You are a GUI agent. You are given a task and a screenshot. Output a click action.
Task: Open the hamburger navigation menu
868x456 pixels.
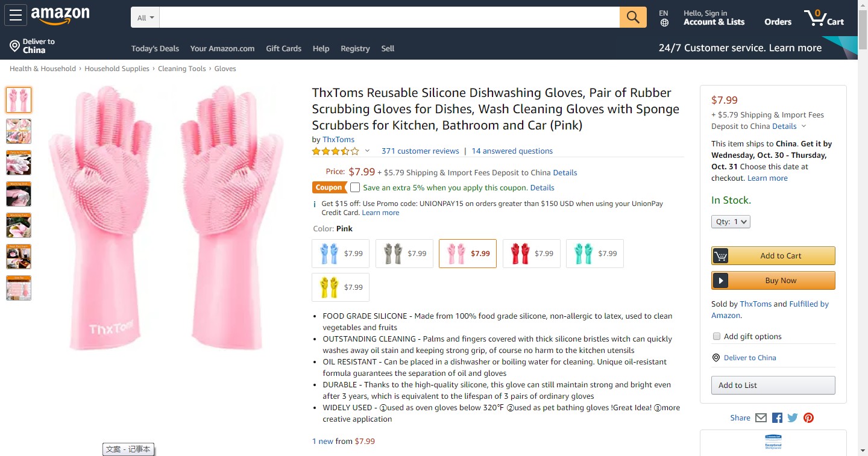tap(16, 16)
